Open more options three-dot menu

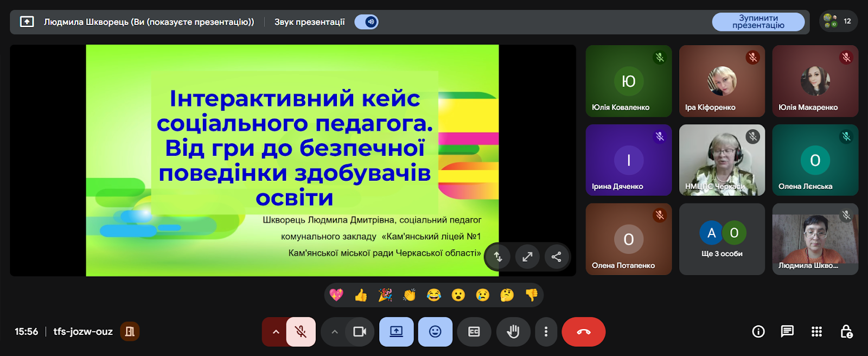click(x=546, y=332)
